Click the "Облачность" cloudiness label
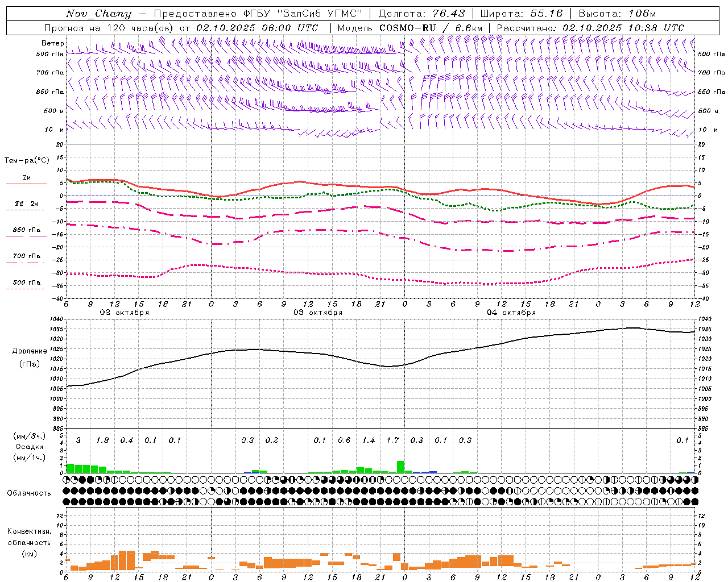The width and height of the screenshot is (728, 582). point(29,493)
